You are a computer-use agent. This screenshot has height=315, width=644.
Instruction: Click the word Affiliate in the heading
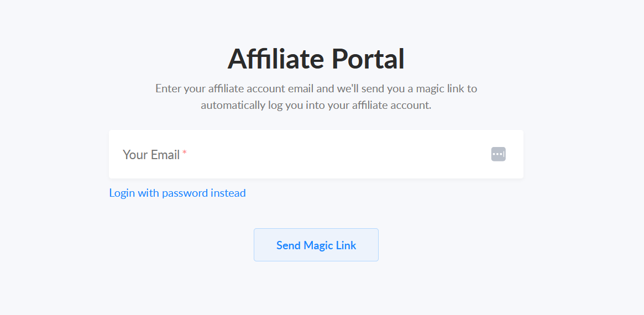click(276, 59)
